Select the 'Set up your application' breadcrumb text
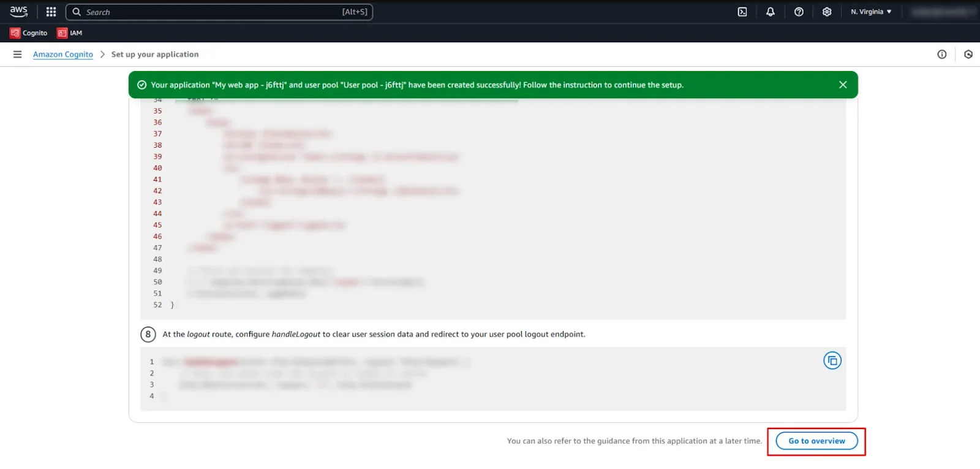The image size is (980, 469). point(155,55)
